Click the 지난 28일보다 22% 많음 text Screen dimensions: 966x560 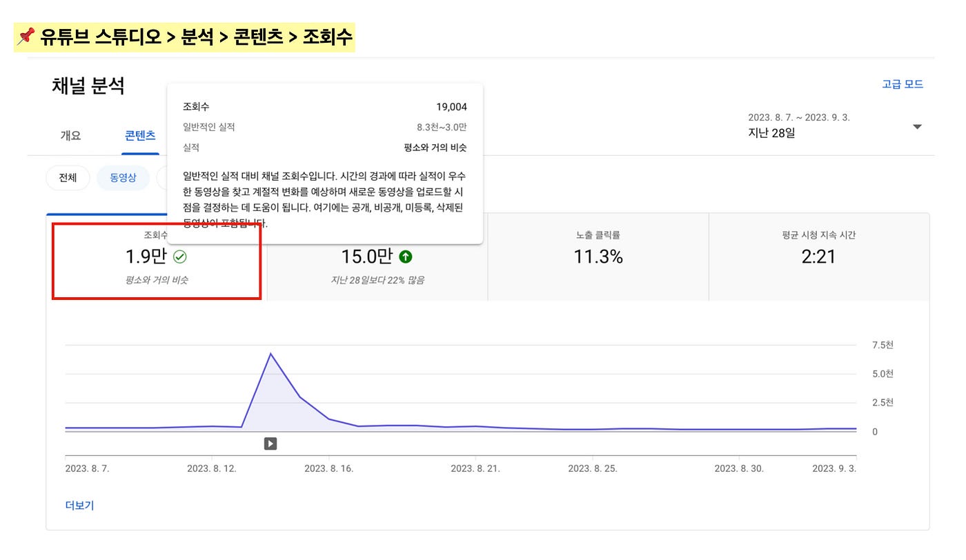point(377,280)
